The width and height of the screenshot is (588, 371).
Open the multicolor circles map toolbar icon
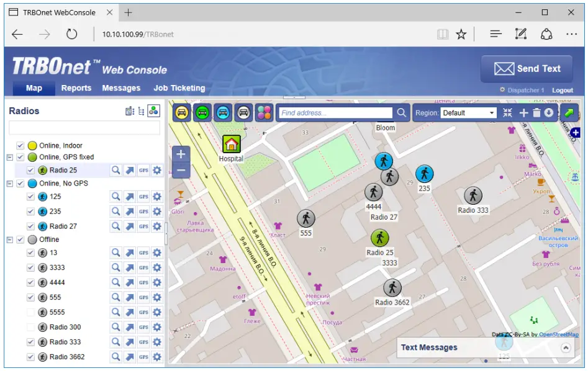click(265, 112)
